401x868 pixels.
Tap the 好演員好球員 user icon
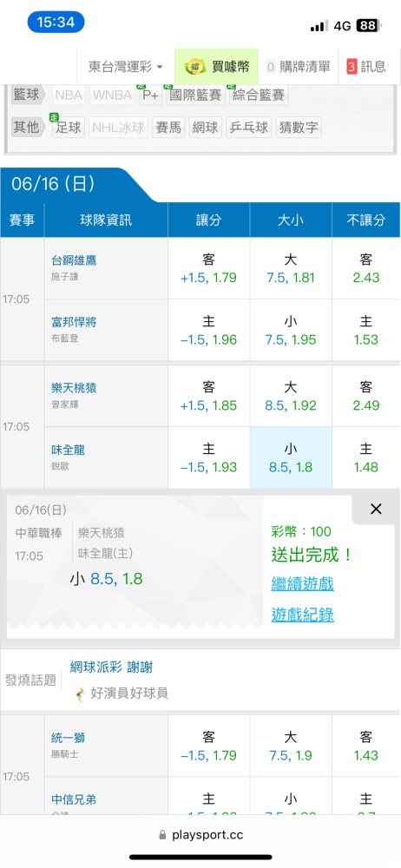tap(81, 693)
